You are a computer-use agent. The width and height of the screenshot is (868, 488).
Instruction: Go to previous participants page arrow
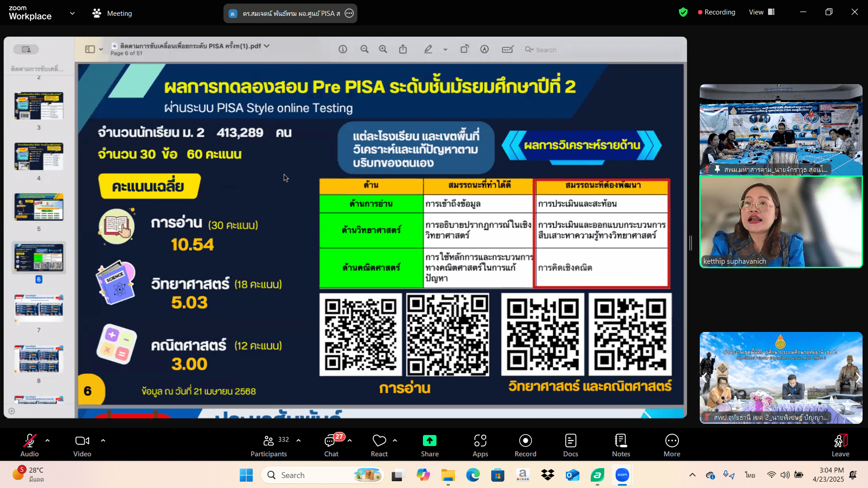(705, 378)
